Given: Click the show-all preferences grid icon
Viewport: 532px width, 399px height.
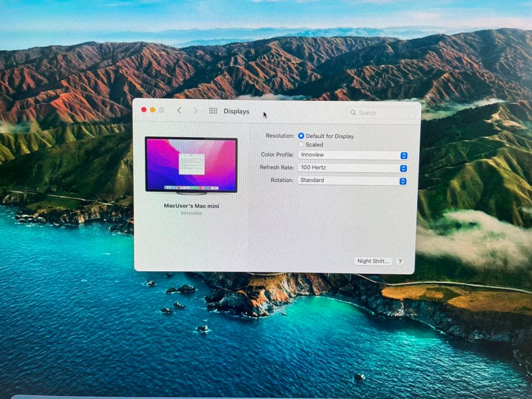Looking at the screenshot, I should click(x=213, y=111).
